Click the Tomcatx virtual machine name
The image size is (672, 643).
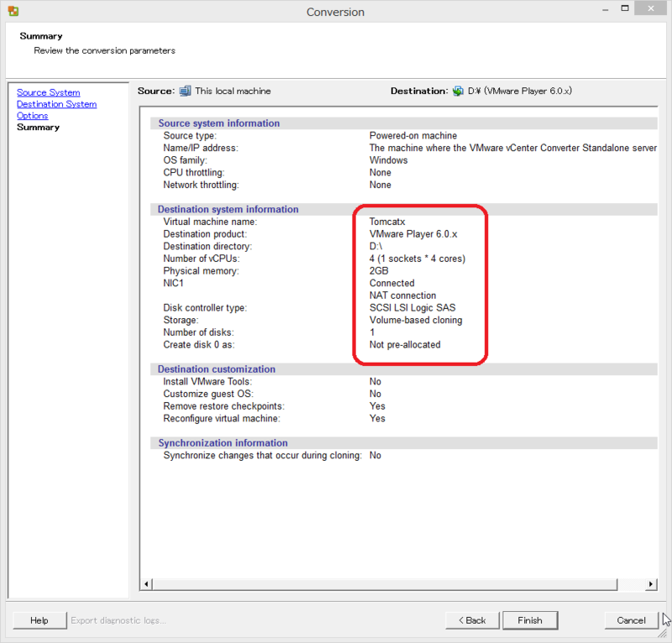(387, 222)
